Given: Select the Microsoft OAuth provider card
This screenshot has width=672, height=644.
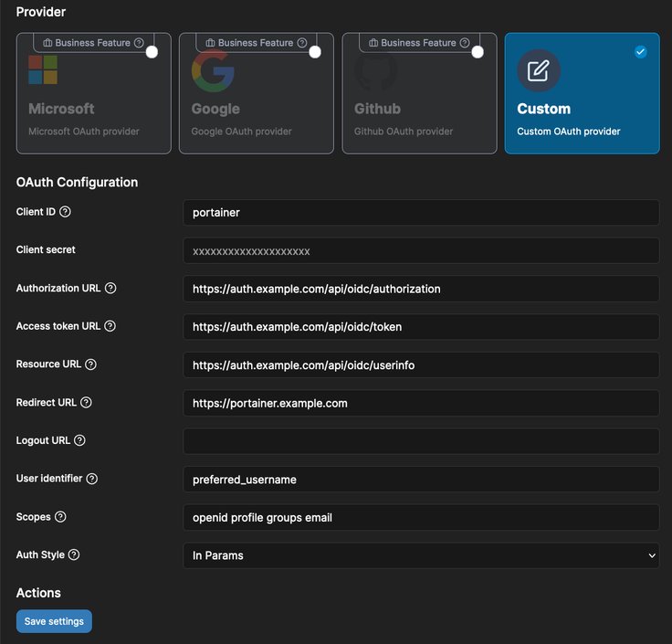Looking at the screenshot, I should 93,100.
